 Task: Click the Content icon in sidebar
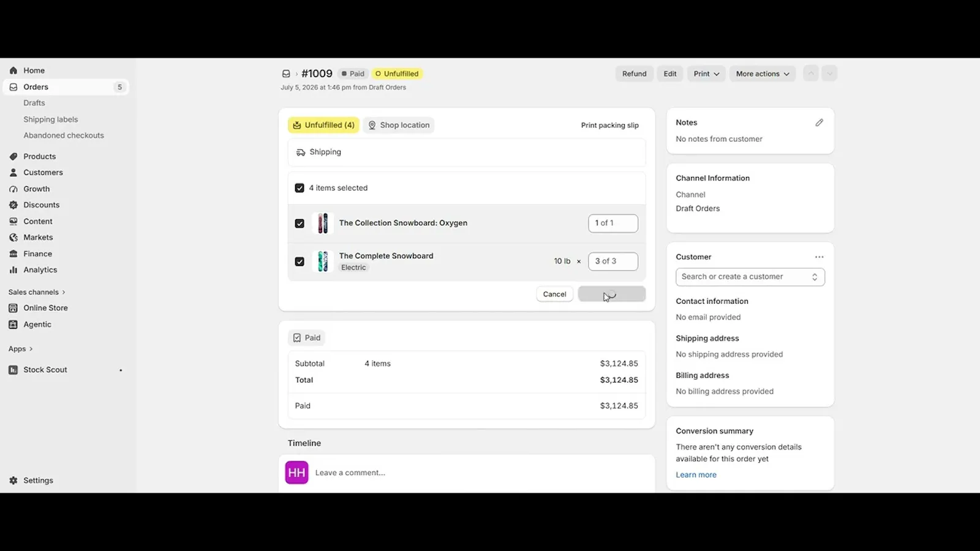[x=13, y=222]
